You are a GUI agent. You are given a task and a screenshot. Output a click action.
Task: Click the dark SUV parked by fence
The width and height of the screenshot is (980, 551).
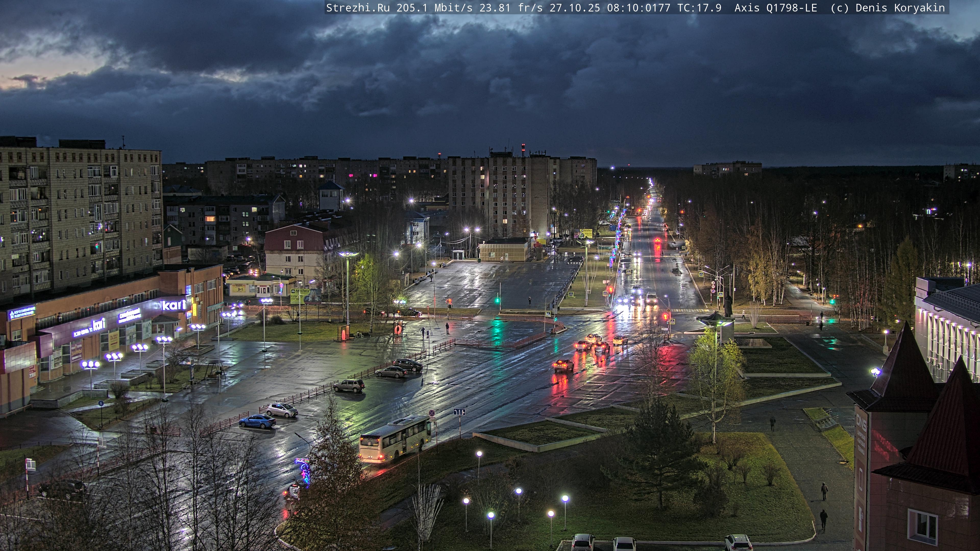(349, 386)
